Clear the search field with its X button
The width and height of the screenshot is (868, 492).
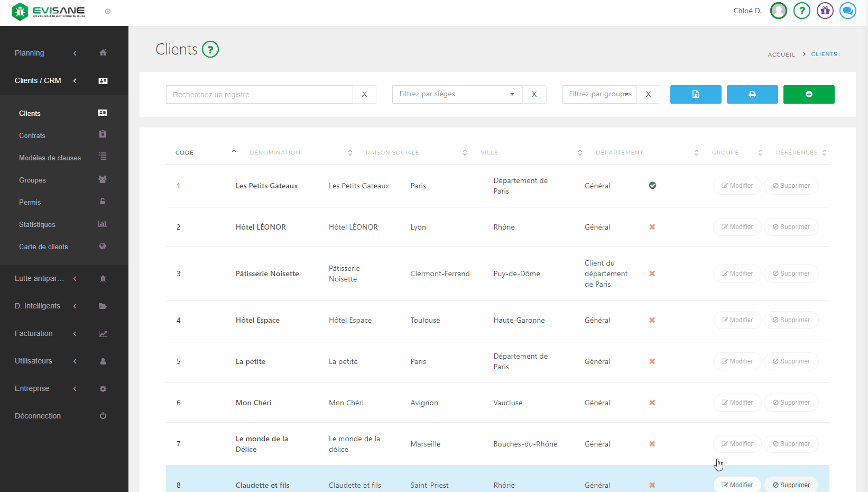point(364,95)
